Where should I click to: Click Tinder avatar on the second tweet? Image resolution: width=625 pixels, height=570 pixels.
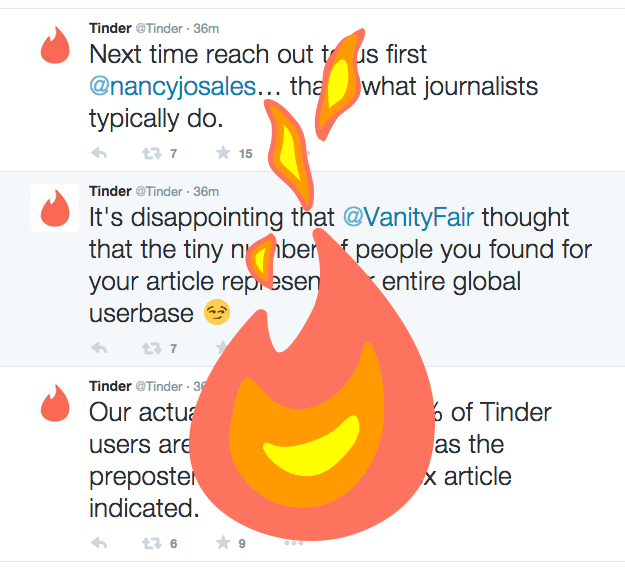pos(55,208)
